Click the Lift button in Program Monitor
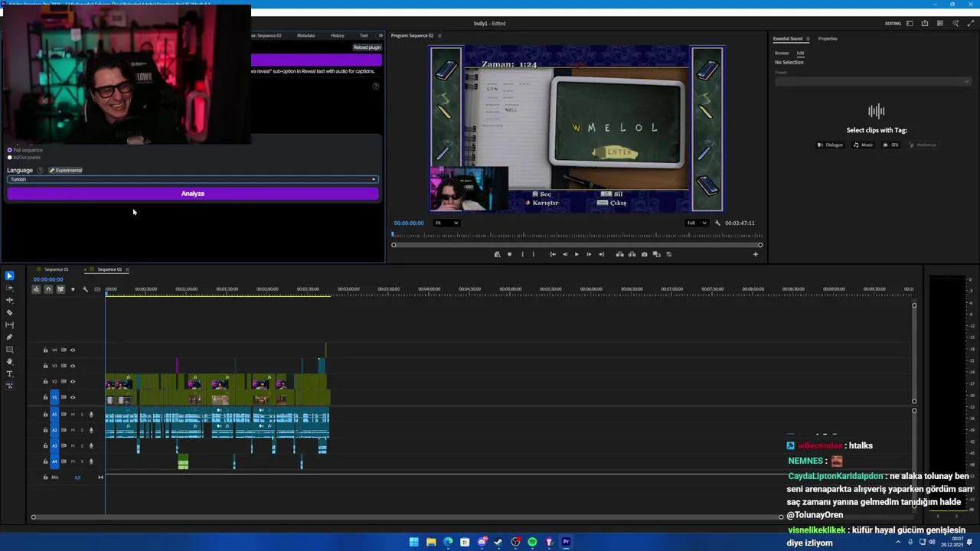This screenshot has width=980, height=551. click(620, 254)
